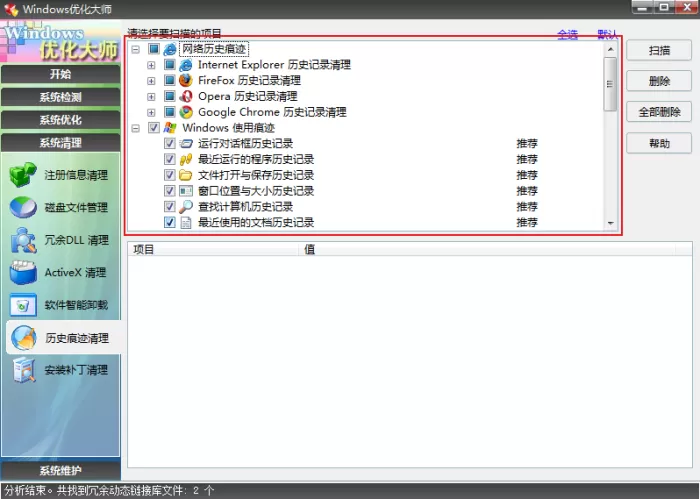The image size is (700, 499).
Task: Click the 推荐 text beside 最近使用的文档历史记录
Action: 527,222
